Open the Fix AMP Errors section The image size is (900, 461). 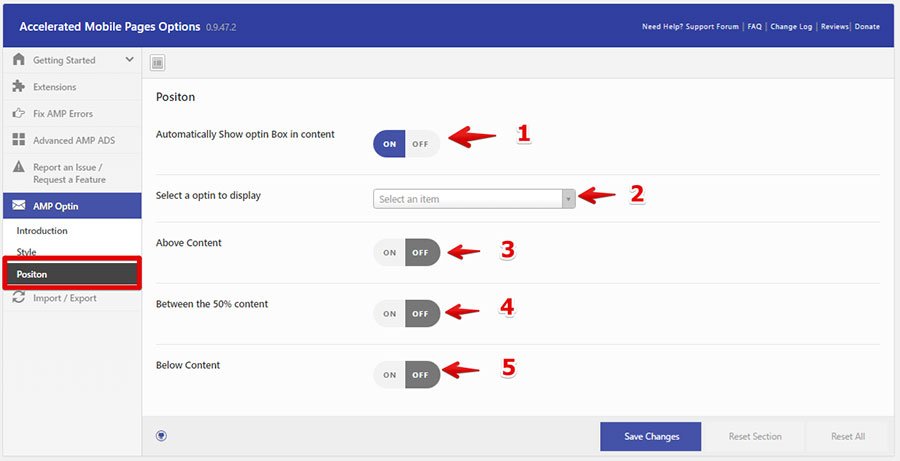pos(72,114)
